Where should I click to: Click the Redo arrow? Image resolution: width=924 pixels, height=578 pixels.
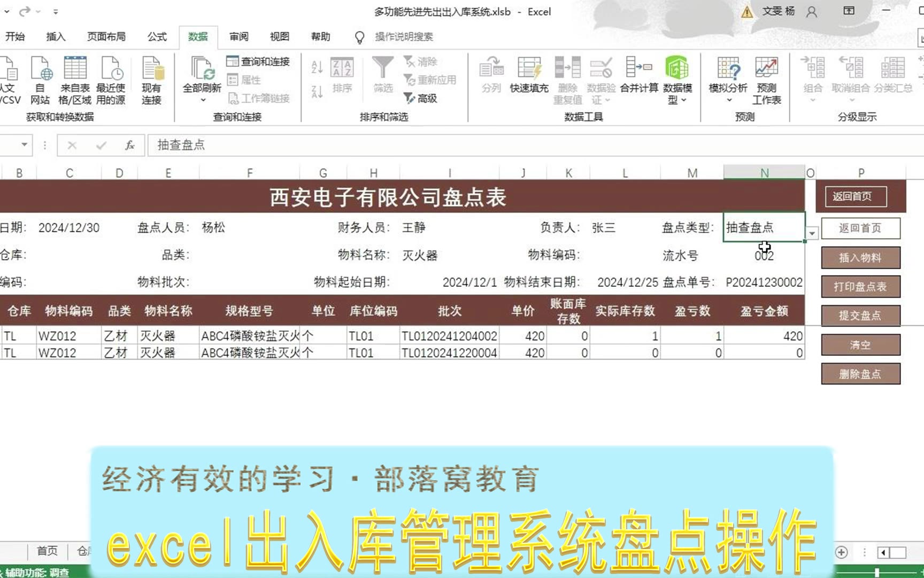tap(24, 11)
